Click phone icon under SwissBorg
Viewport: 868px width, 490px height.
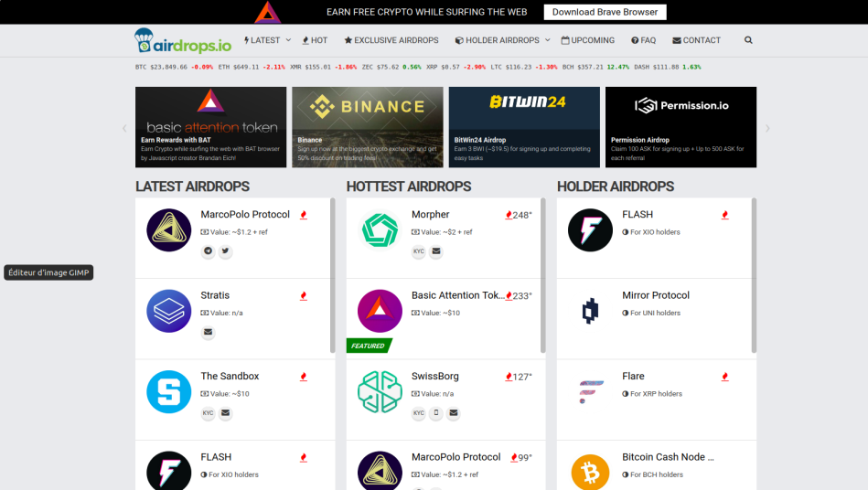pos(436,412)
